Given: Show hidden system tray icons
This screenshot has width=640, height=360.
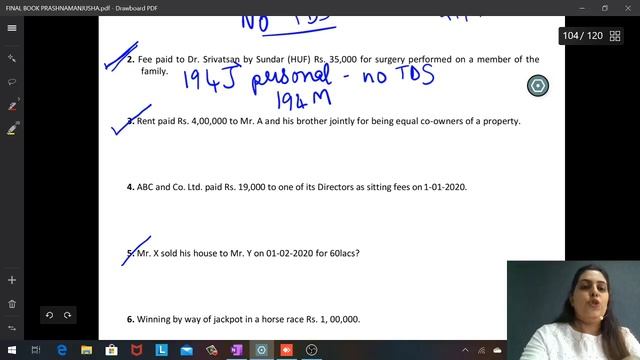Looking at the screenshot, I should 465,350.
